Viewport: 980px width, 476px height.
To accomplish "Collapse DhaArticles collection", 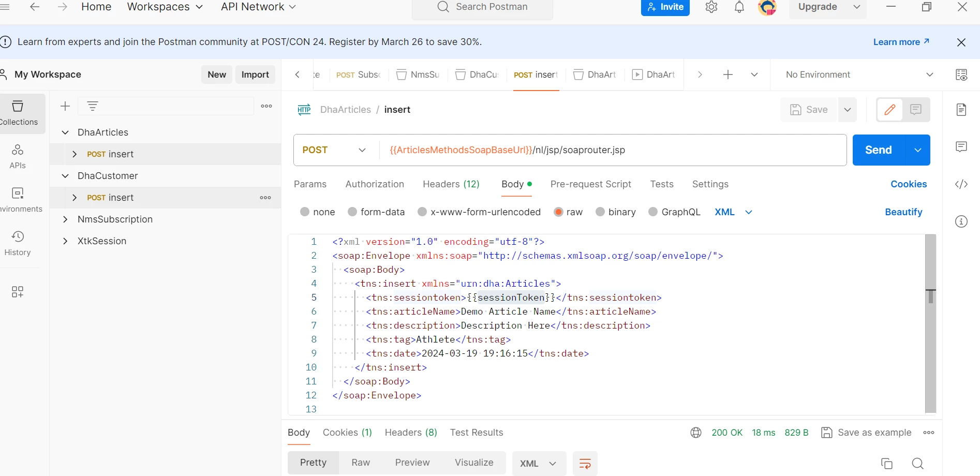I will click(65, 132).
